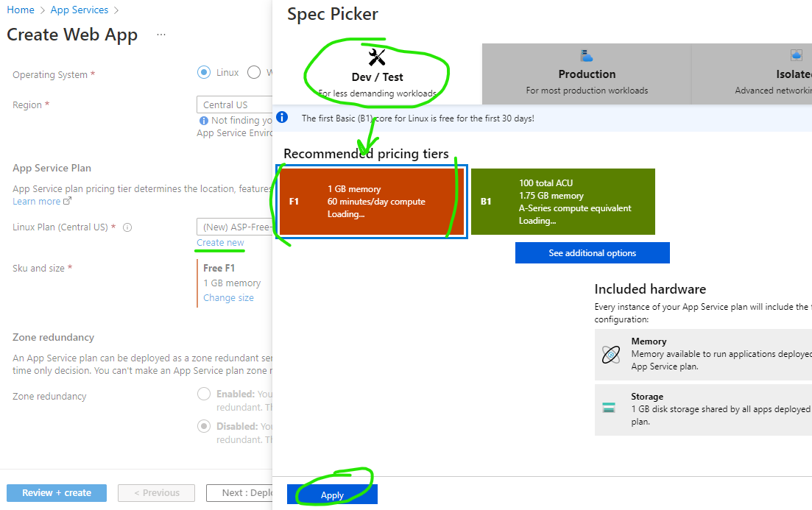Viewport: 812px width, 510px height.
Task: Open the Region dropdown
Action: pyautogui.click(x=234, y=104)
